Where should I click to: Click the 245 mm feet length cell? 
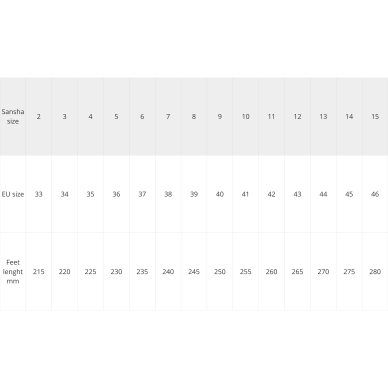click(x=194, y=272)
